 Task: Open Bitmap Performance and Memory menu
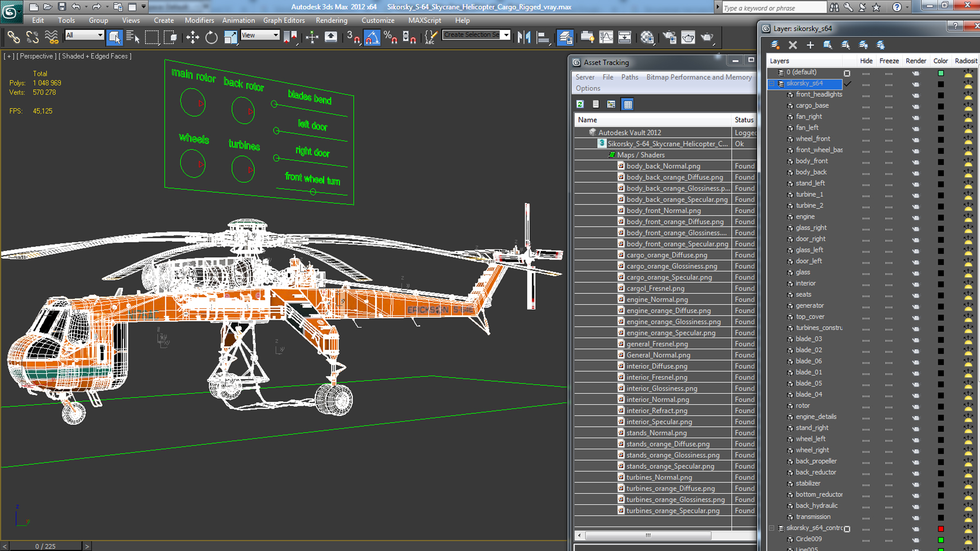point(699,77)
